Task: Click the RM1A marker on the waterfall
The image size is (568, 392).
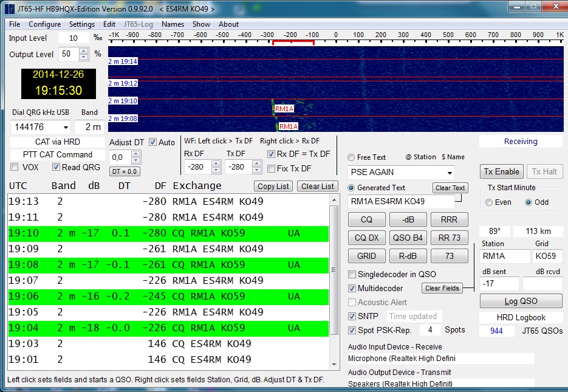Action: point(284,109)
